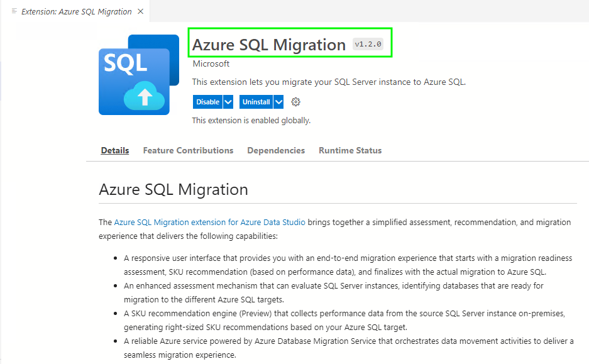
Task: Click the Azure SQL Migration extension logo
Action: pyautogui.click(x=134, y=75)
